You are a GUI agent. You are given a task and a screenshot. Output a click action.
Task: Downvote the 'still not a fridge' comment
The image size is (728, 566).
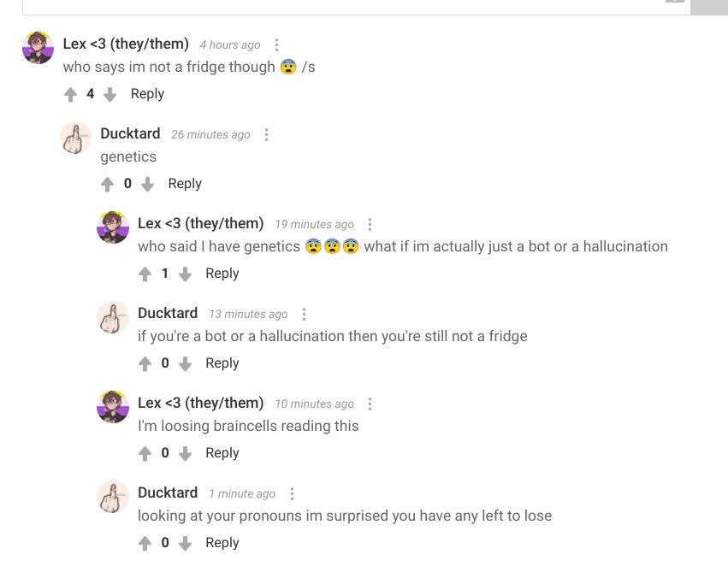click(x=185, y=363)
